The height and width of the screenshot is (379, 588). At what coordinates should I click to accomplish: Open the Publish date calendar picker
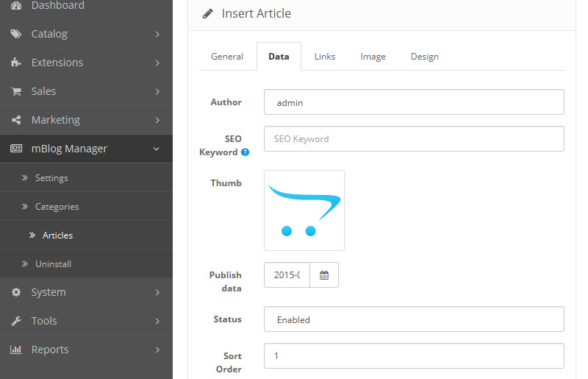pyautogui.click(x=324, y=275)
